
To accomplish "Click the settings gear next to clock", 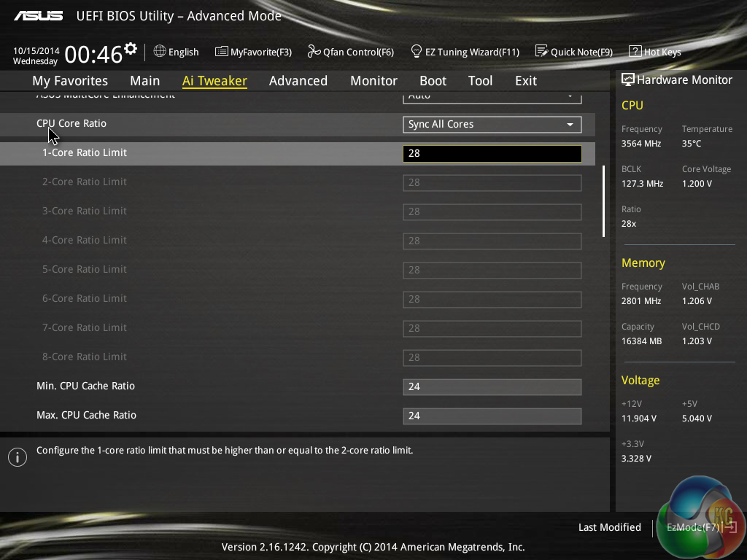I will coord(131,49).
